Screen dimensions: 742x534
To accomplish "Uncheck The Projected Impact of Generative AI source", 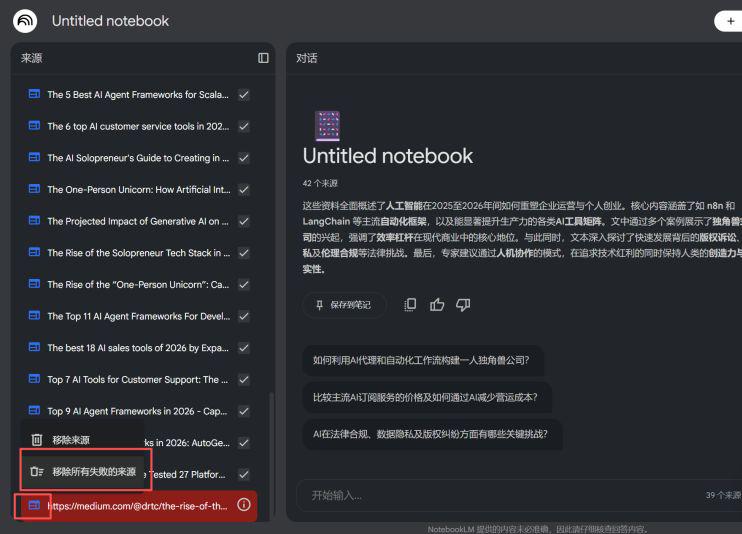I will click(x=244, y=222).
